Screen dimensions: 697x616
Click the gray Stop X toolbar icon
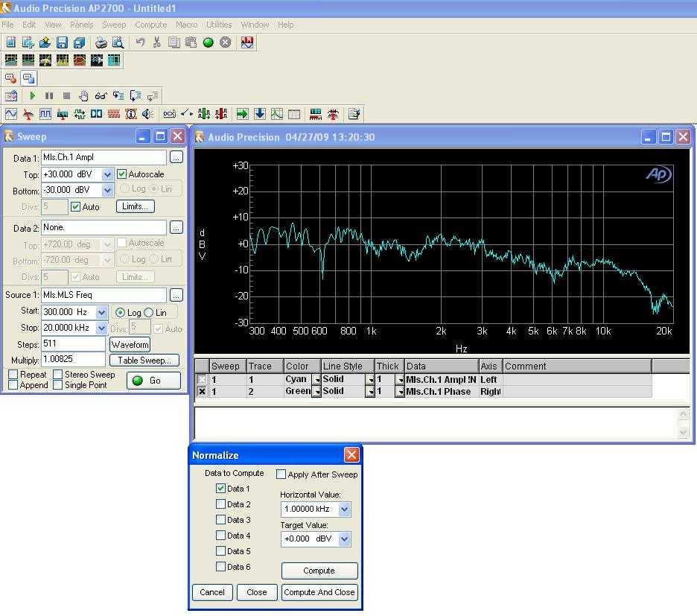[226, 42]
